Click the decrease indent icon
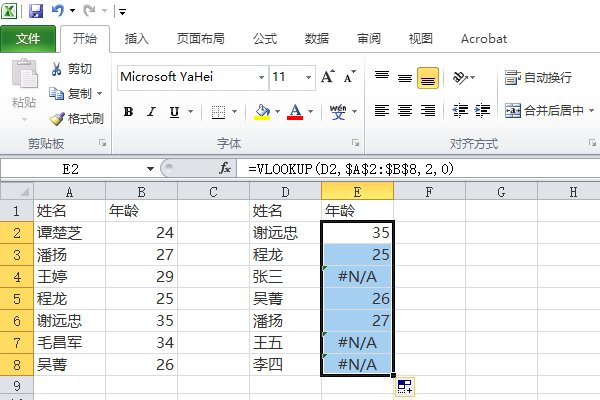Screen dimensions: 600x400 [x=460, y=111]
